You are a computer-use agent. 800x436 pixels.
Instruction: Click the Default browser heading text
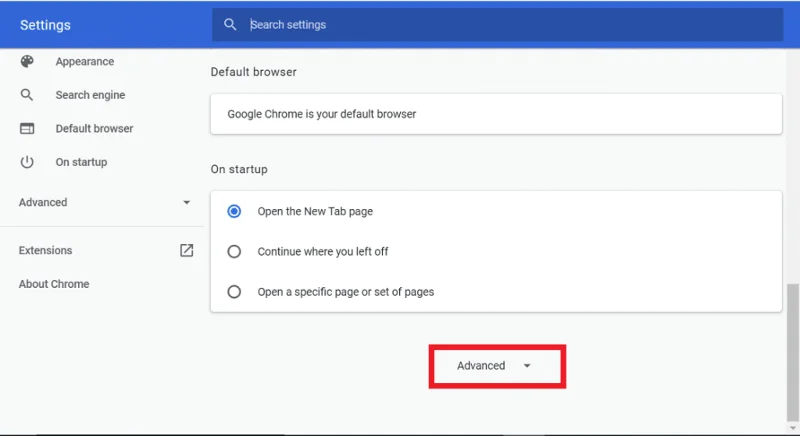[x=254, y=72]
